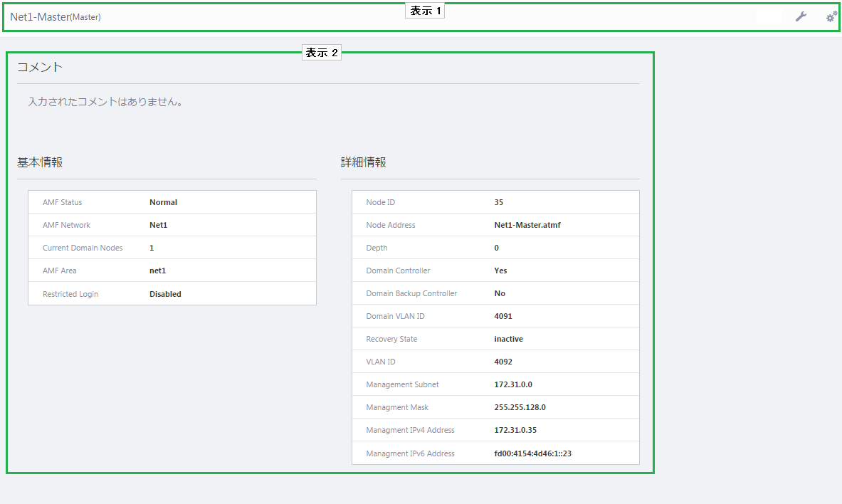Select the Node ID value 35
This screenshot has width=842, height=504.
coord(499,202)
